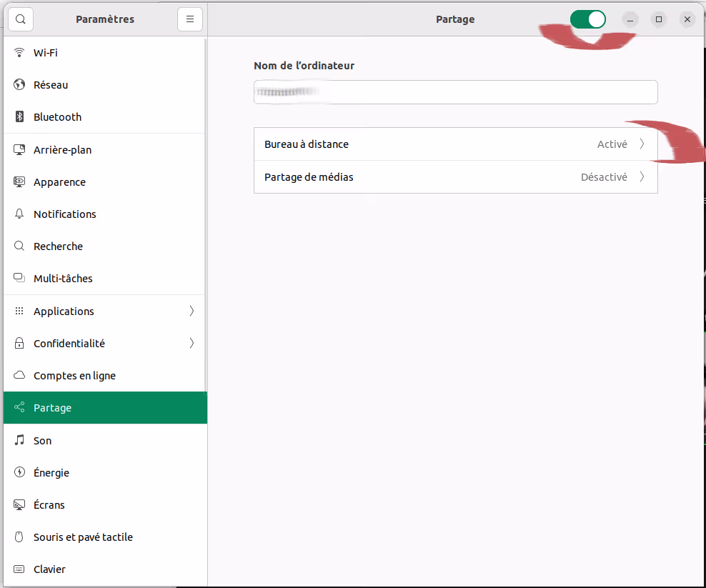Image resolution: width=706 pixels, height=588 pixels.
Task: Expand the Confidentialité submenu arrow
Action: tap(192, 344)
